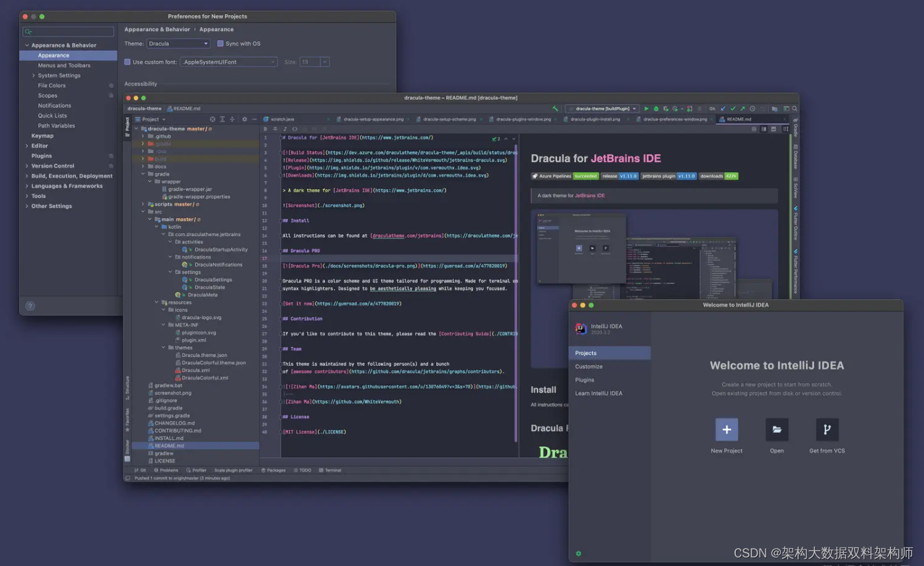Screen dimensions: 924x566
Task: Open Gradle side panel on right edge
Action: tap(795, 128)
